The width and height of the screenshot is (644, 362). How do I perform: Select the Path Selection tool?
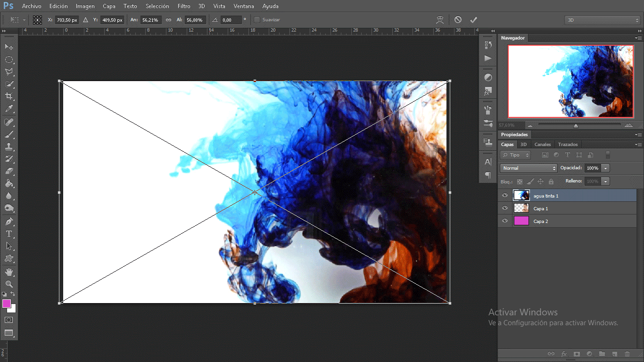pos(9,246)
